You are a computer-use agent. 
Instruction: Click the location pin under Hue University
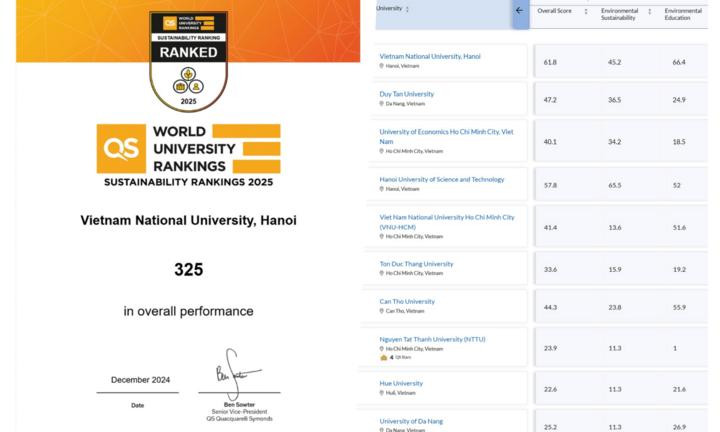coord(381,393)
